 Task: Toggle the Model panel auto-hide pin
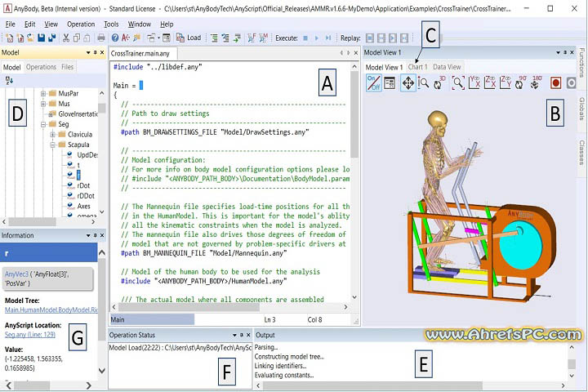(96, 52)
